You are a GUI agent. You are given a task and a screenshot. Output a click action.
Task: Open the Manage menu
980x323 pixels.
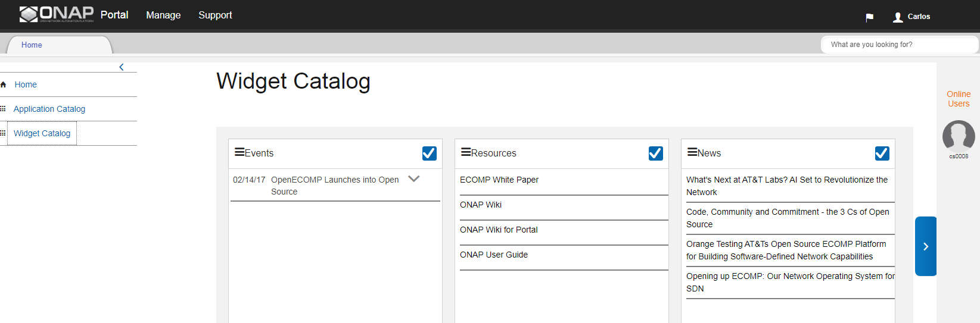[163, 15]
